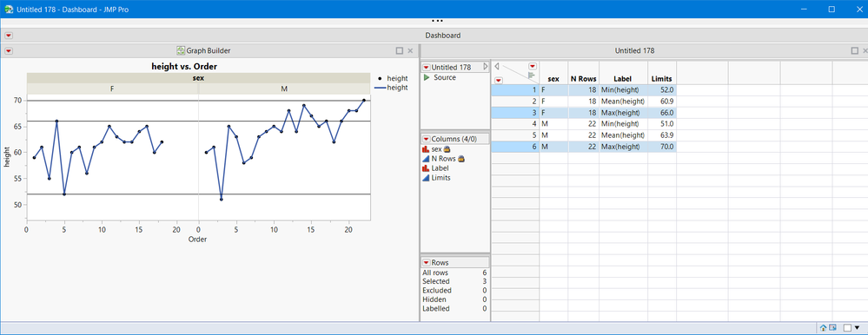Viewport: 868px width, 335px height.
Task: Click the Label column header
Action: point(623,79)
